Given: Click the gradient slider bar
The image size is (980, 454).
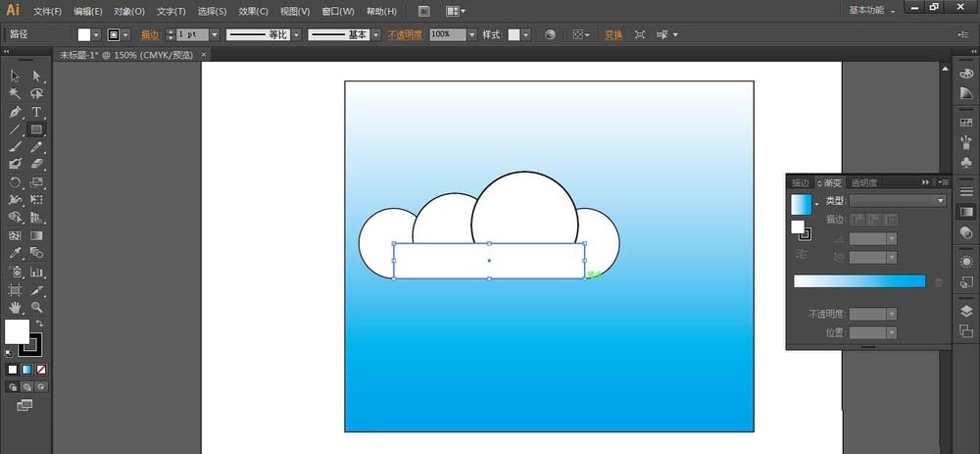Looking at the screenshot, I should coord(859,281).
